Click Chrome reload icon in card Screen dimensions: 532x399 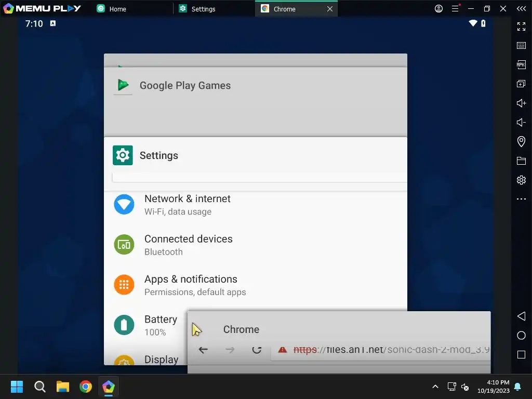pos(257,350)
